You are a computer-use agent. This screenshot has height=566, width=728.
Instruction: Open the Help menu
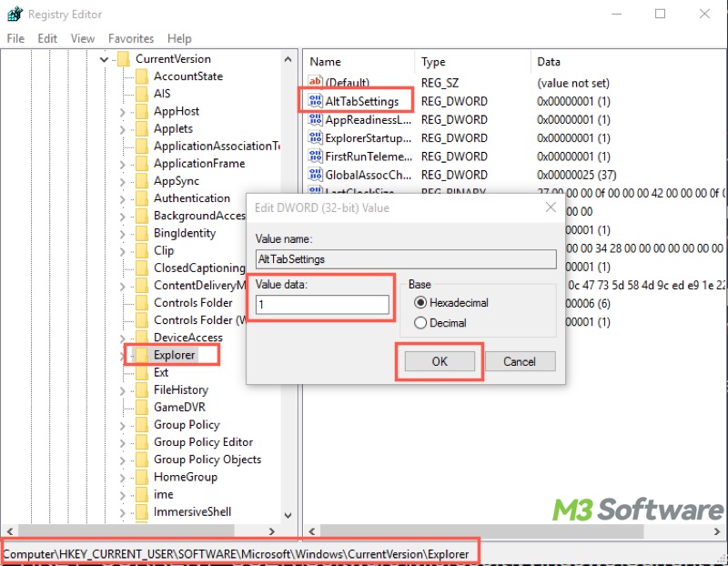(179, 38)
